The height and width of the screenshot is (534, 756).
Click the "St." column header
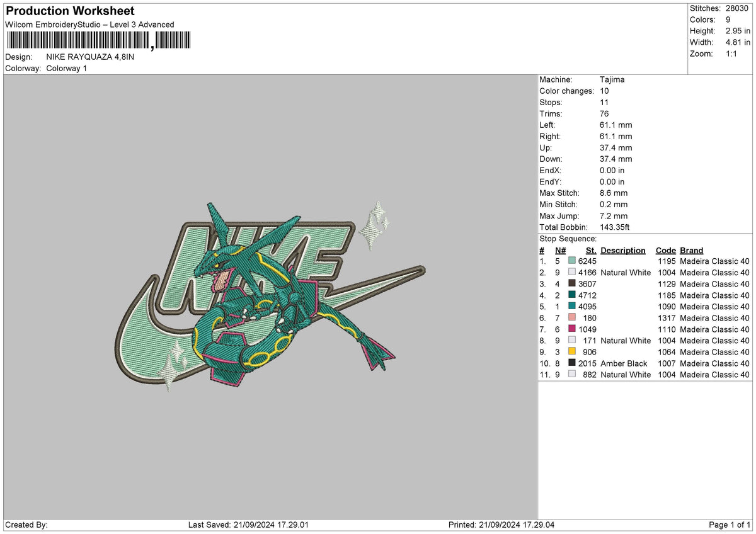(x=591, y=251)
